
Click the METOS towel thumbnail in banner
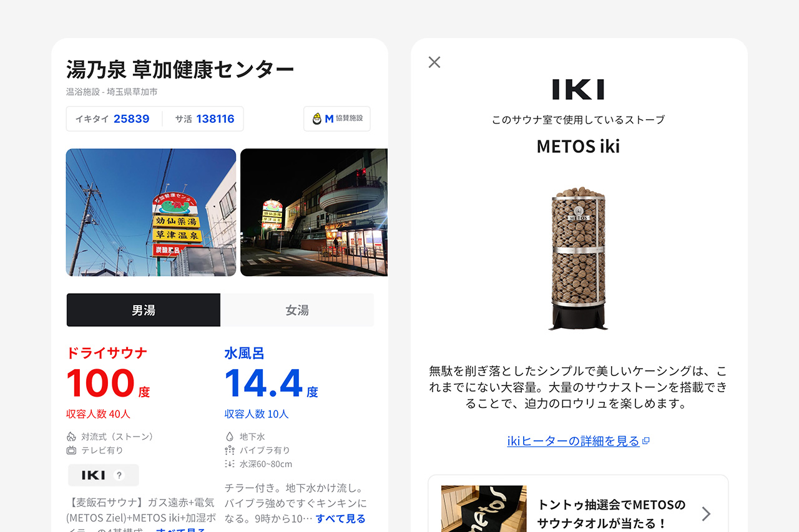pos(484,509)
